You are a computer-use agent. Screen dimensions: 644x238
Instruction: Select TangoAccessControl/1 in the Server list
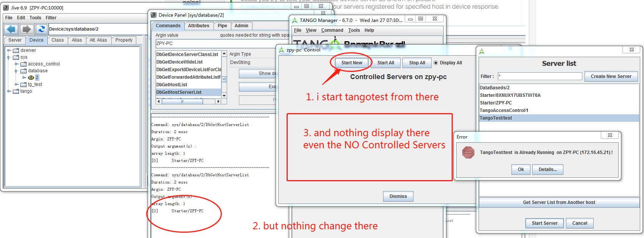pos(559,110)
